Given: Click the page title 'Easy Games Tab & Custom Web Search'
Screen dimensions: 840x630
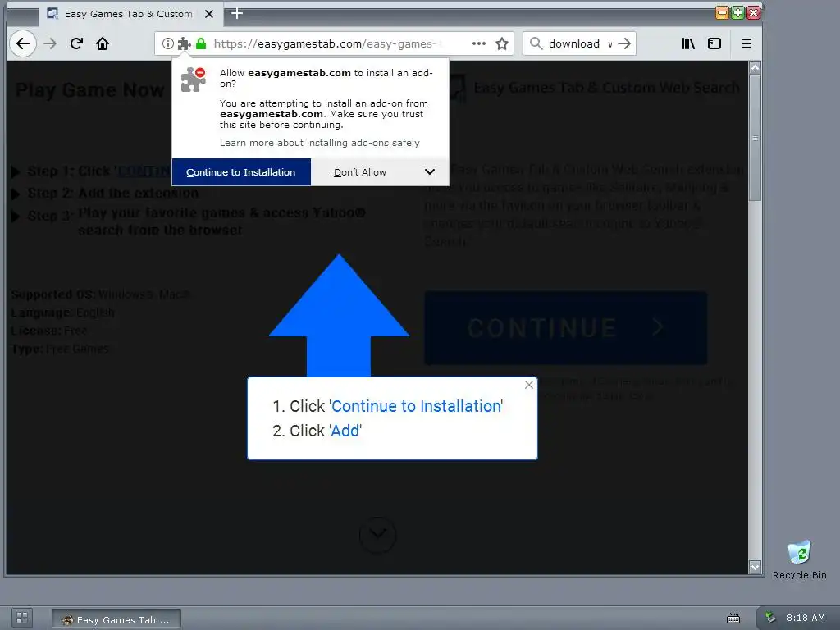Looking at the screenshot, I should 606,87.
